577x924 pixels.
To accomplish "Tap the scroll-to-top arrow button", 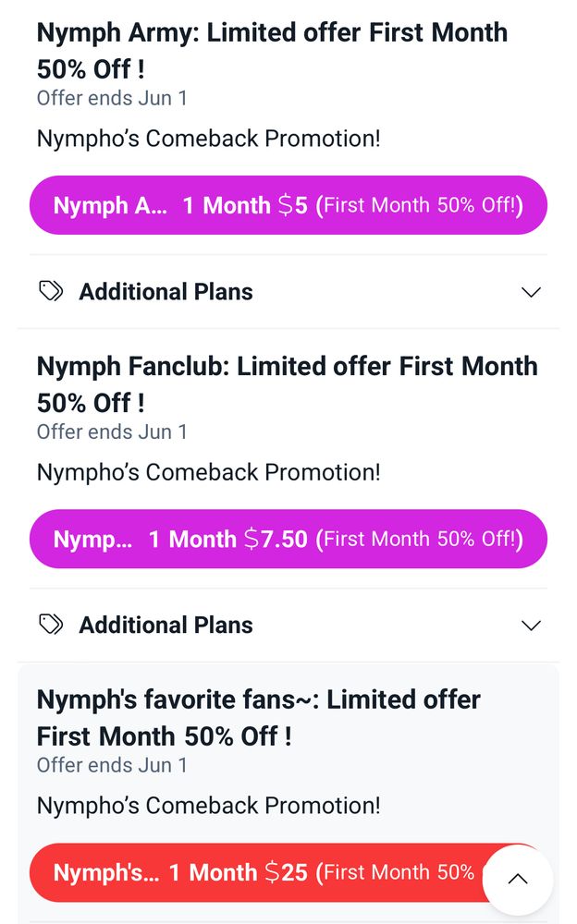I will pos(518,879).
